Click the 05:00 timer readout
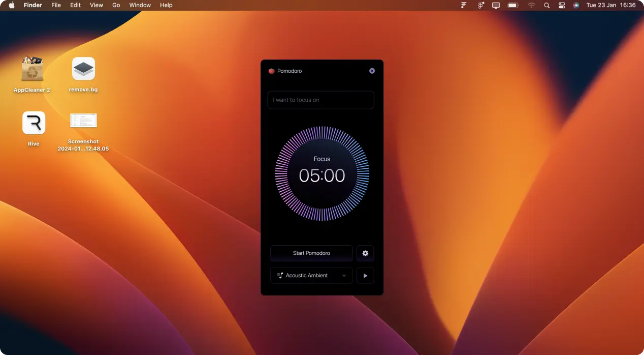 322,175
